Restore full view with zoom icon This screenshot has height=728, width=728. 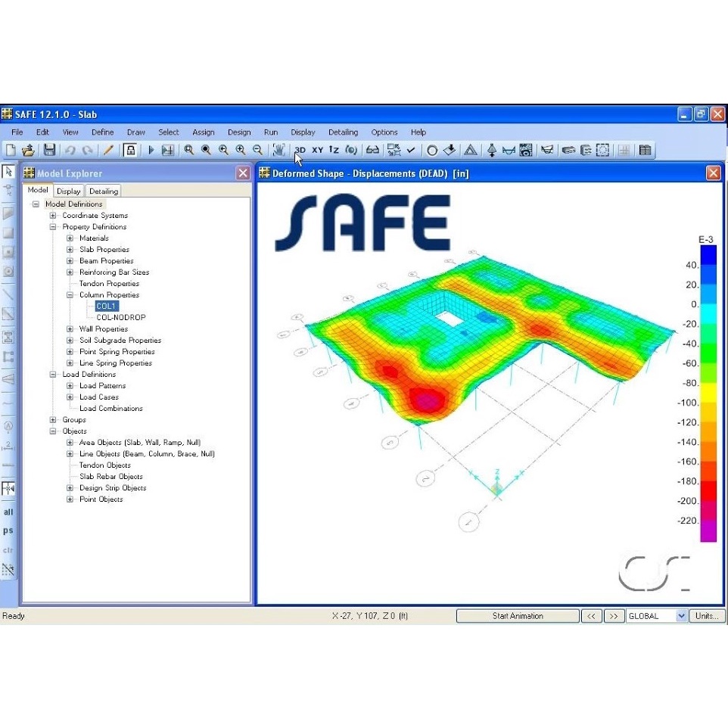[206, 150]
